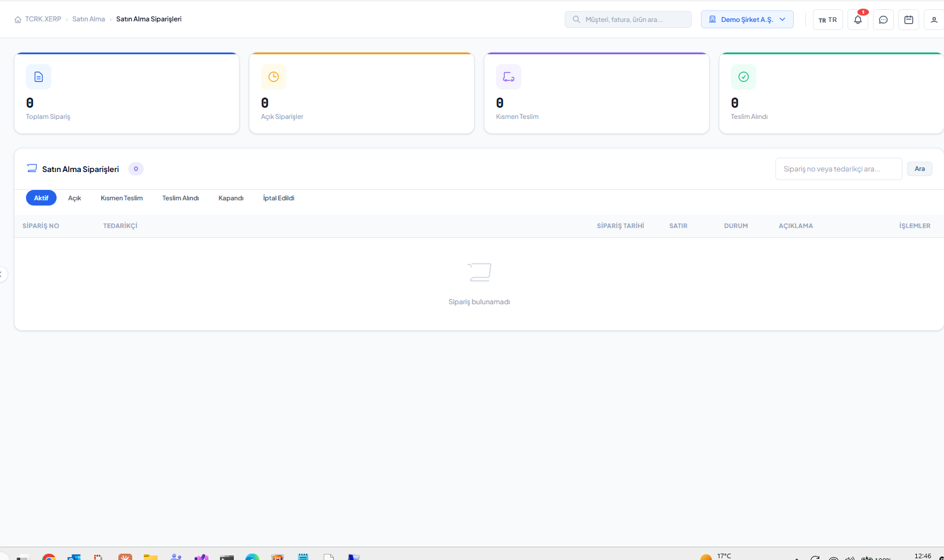The height and width of the screenshot is (560, 944).
Task: Click the Açık Siparişler label
Action: [x=282, y=117]
